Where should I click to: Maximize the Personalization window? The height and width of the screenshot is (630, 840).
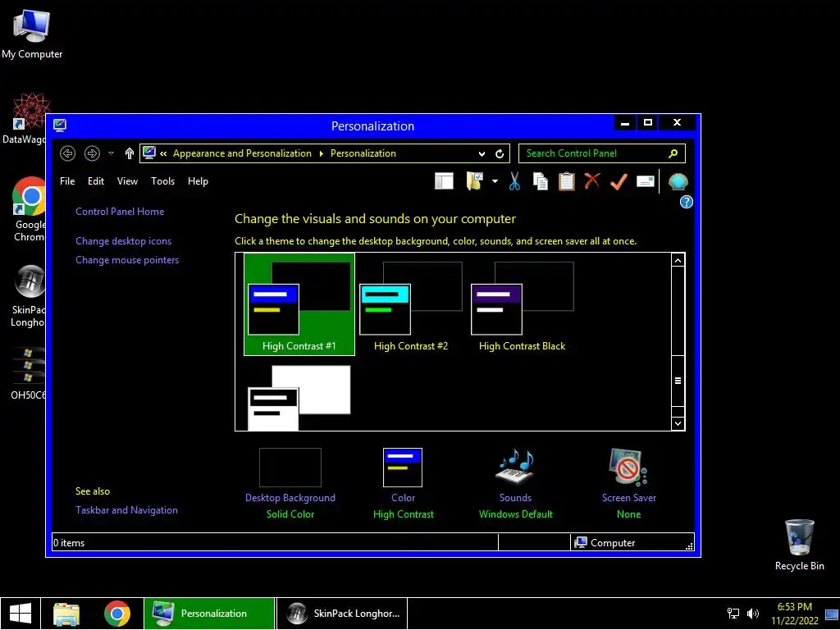click(x=648, y=123)
